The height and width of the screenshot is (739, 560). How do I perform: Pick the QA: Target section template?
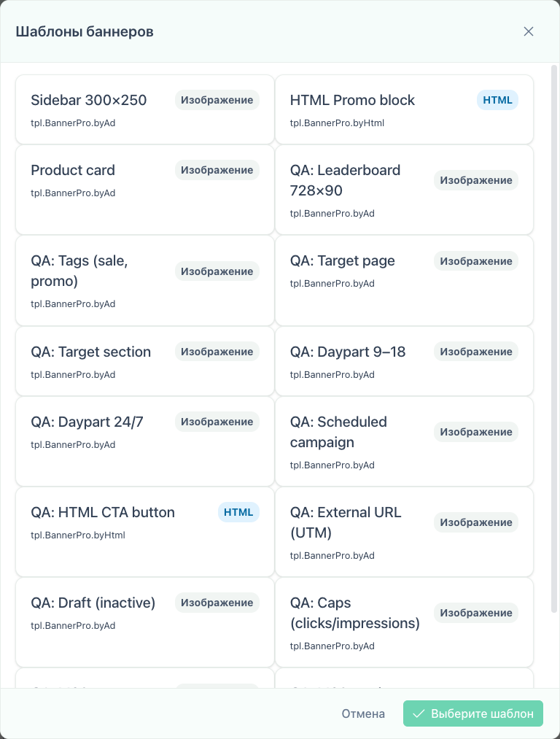(x=145, y=361)
